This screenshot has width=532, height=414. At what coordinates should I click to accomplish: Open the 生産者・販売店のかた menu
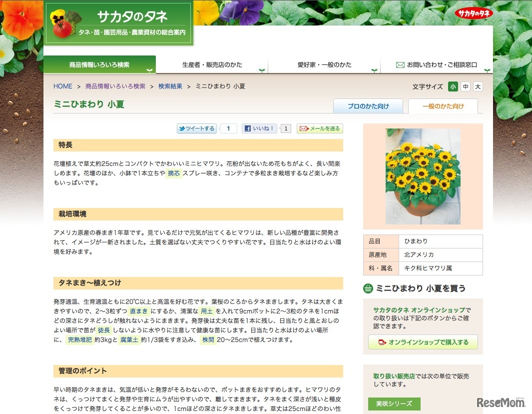pos(212,64)
